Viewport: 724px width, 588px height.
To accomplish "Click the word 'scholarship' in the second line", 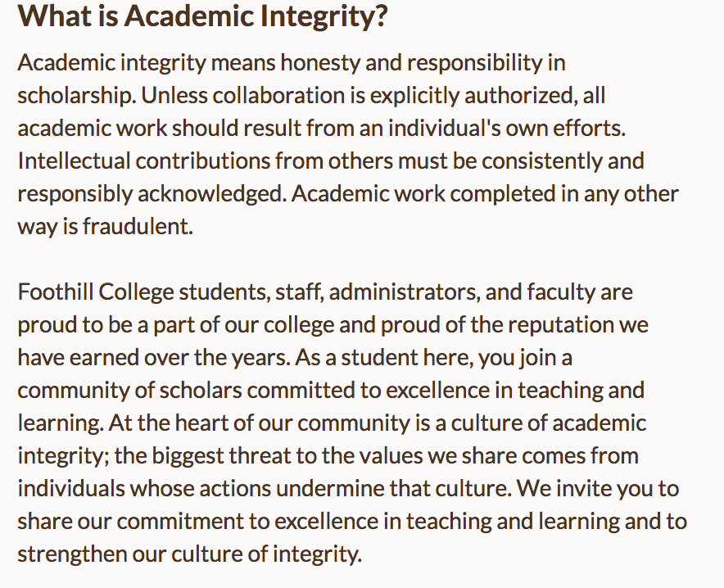I will [x=75, y=96].
